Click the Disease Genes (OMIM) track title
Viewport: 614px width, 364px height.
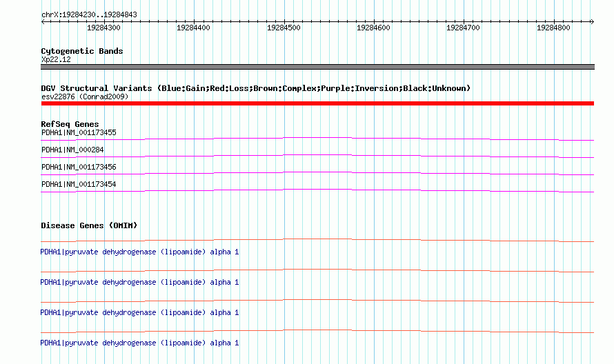pos(89,225)
